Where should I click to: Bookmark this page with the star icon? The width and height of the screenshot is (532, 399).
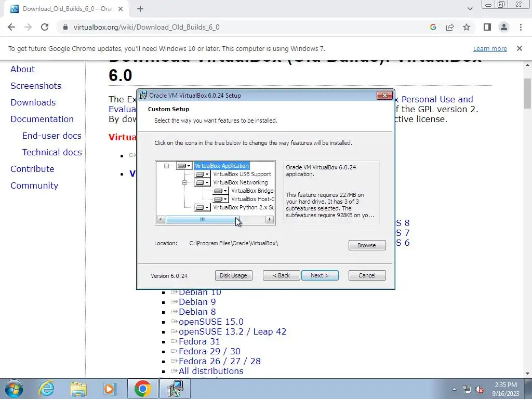pos(467,27)
